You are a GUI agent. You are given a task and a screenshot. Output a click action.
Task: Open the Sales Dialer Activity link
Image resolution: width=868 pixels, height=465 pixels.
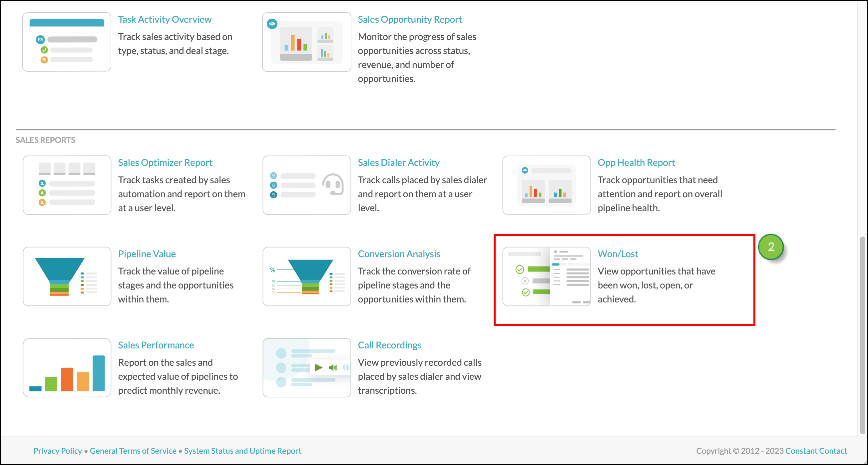tap(399, 163)
